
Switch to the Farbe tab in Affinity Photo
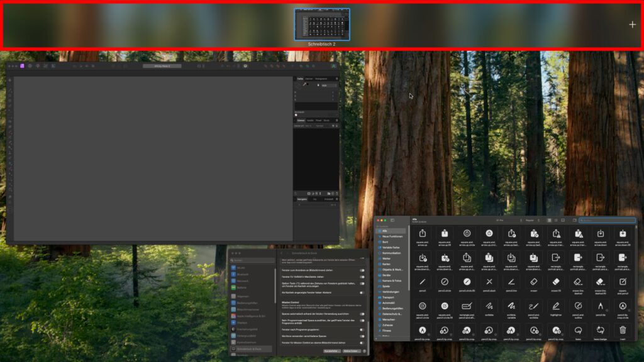point(300,78)
